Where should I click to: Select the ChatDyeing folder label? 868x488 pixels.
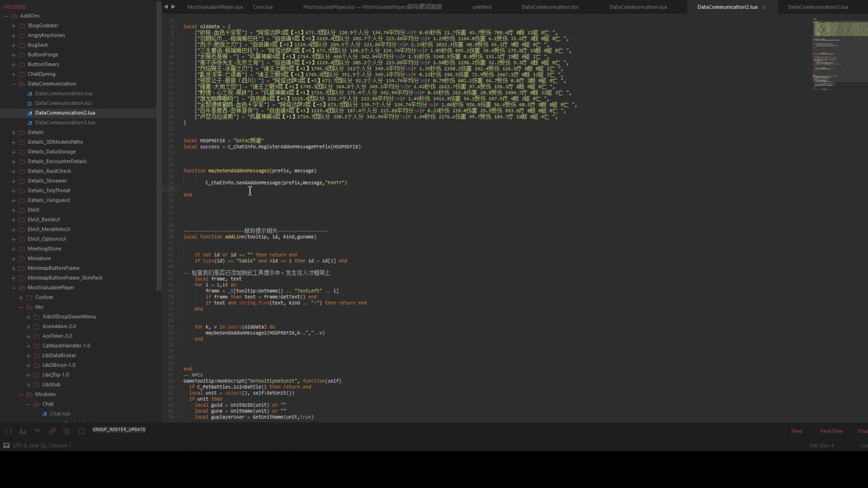tap(42, 74)
